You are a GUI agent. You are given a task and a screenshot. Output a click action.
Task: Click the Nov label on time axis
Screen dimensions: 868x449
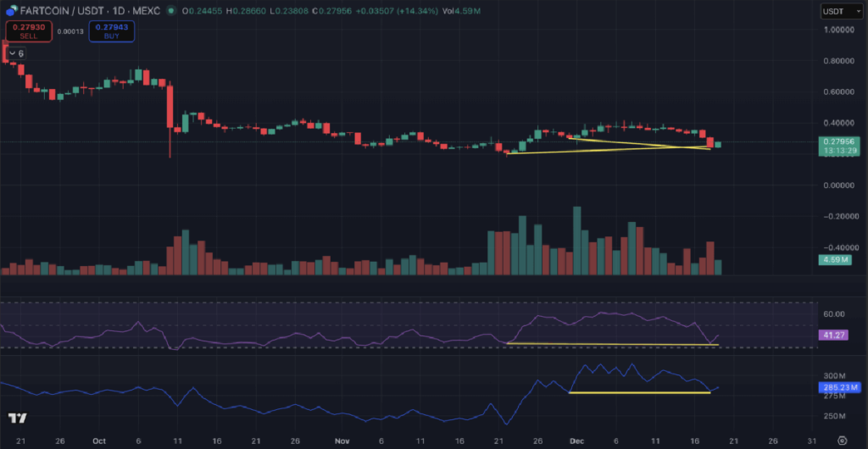(x=342, y=441)
